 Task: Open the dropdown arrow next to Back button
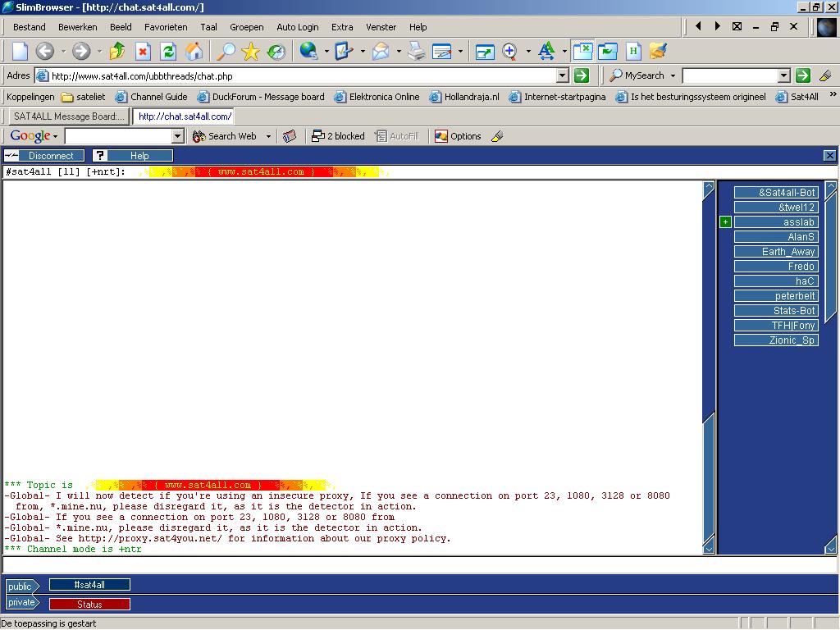click(x=63, y=52)
